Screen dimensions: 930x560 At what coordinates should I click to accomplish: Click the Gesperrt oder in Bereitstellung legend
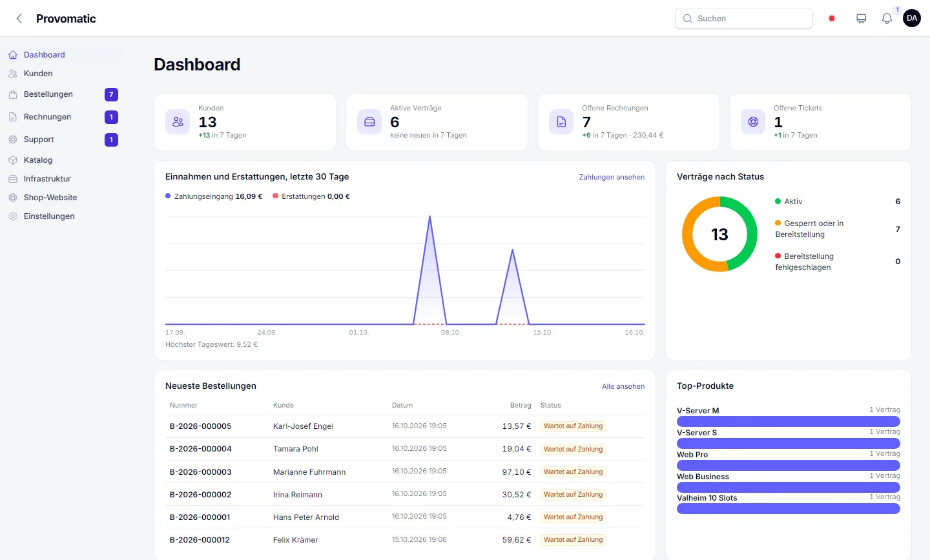tap(809, 229)
